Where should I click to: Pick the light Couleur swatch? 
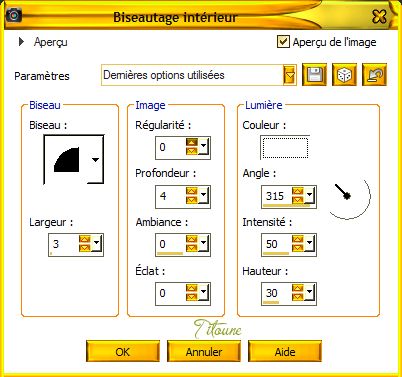coord(285,147)
